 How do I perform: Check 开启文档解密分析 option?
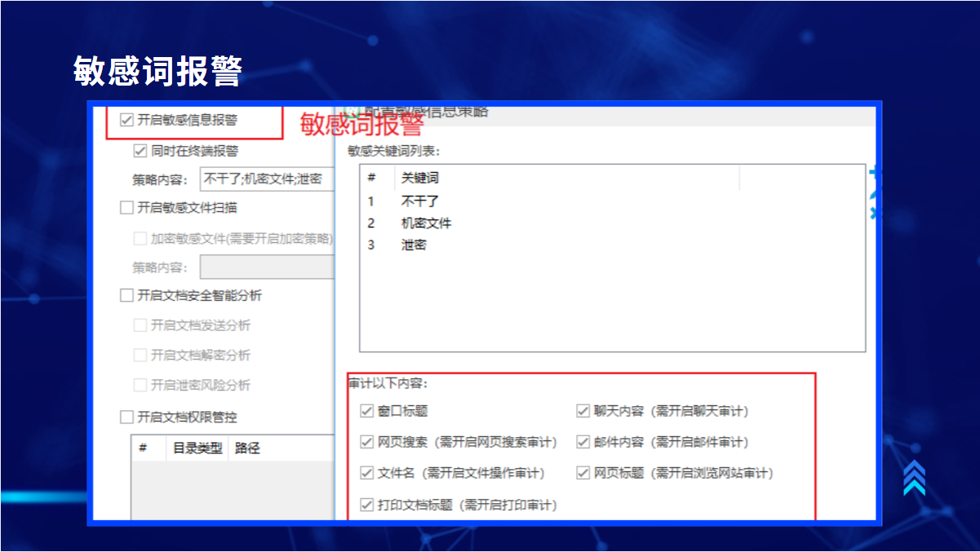pyautogui.click(x=140, y=355)
